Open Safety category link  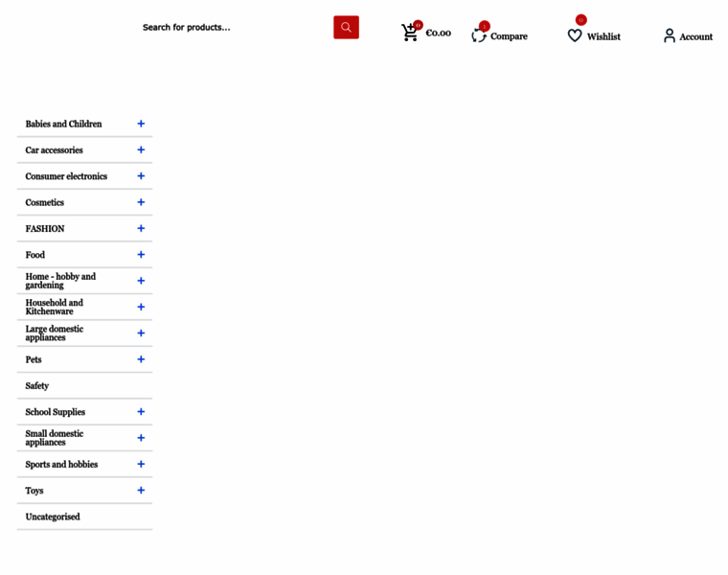tap(37, 385)
